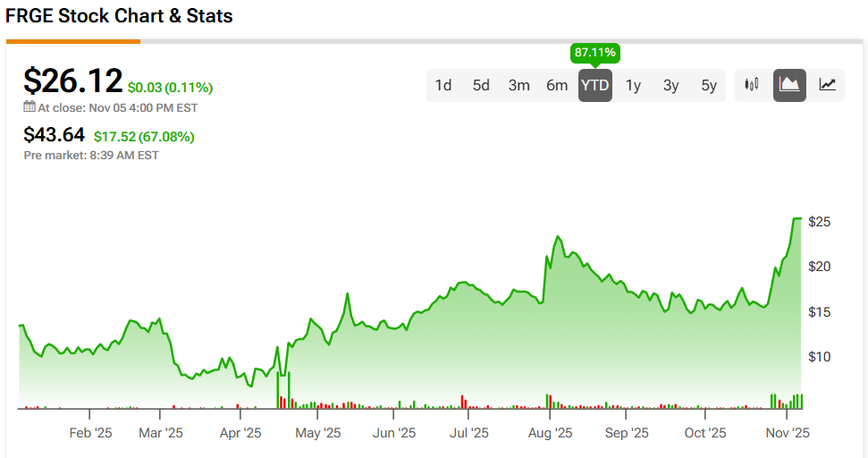View the 3y chart range
868x458 pixels.
pos(670,86)
